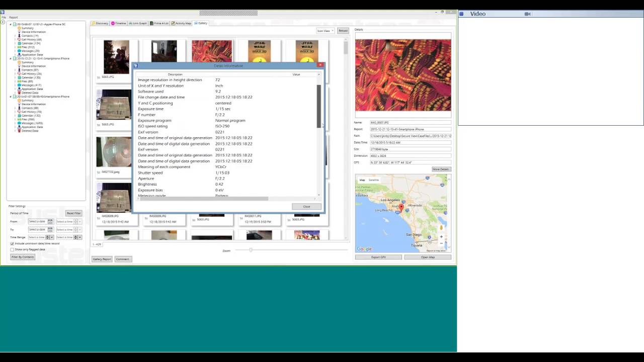The image size is (644, 362).
Task: Switch to the Link Graph tab
Action: point(138,23)
